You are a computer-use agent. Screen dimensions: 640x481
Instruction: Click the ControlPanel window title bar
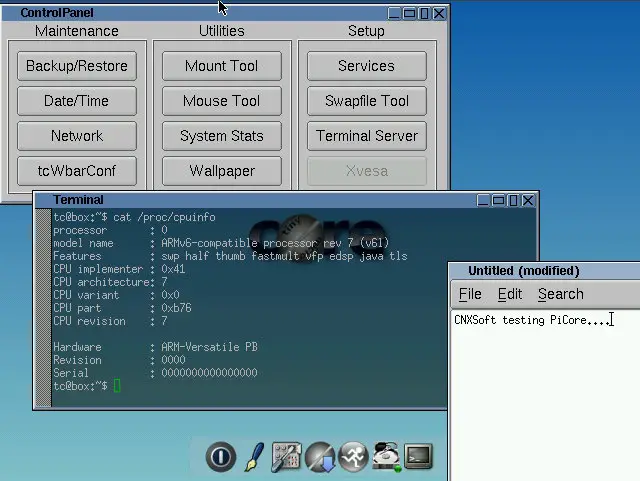click(x=196, y=13)
